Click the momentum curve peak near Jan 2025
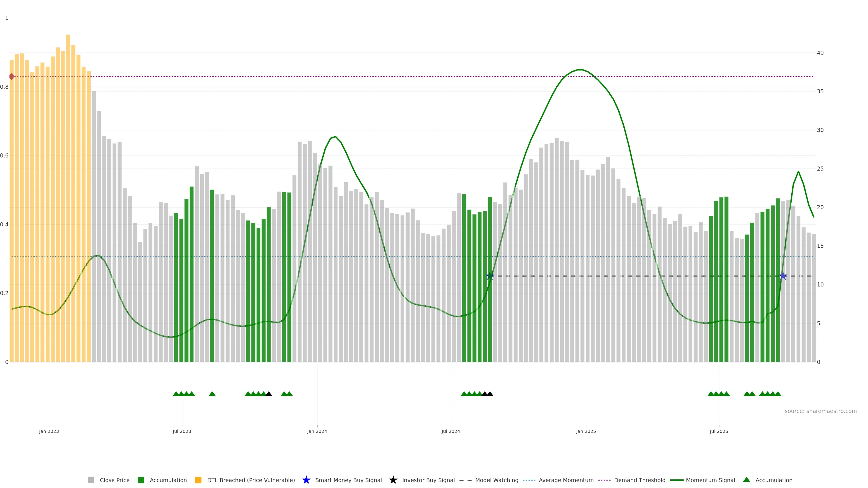The height and width of the screenshot is (488, 868). coord(580,70)
